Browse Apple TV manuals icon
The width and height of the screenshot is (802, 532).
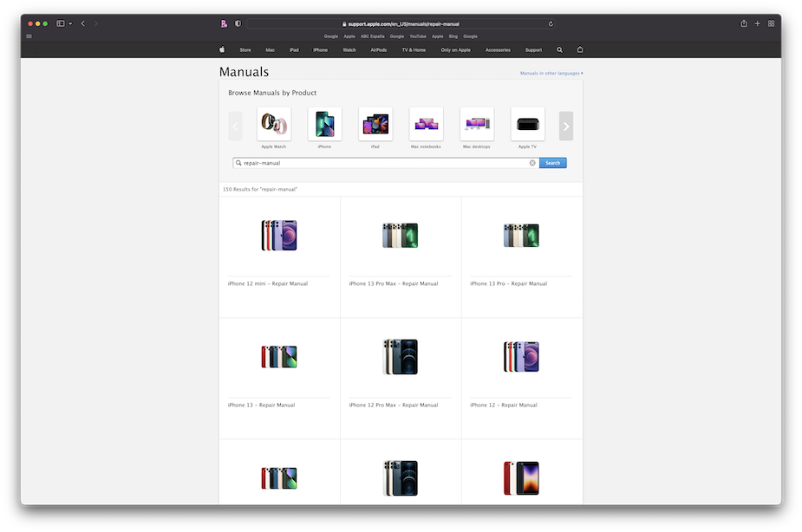point(527,124)
